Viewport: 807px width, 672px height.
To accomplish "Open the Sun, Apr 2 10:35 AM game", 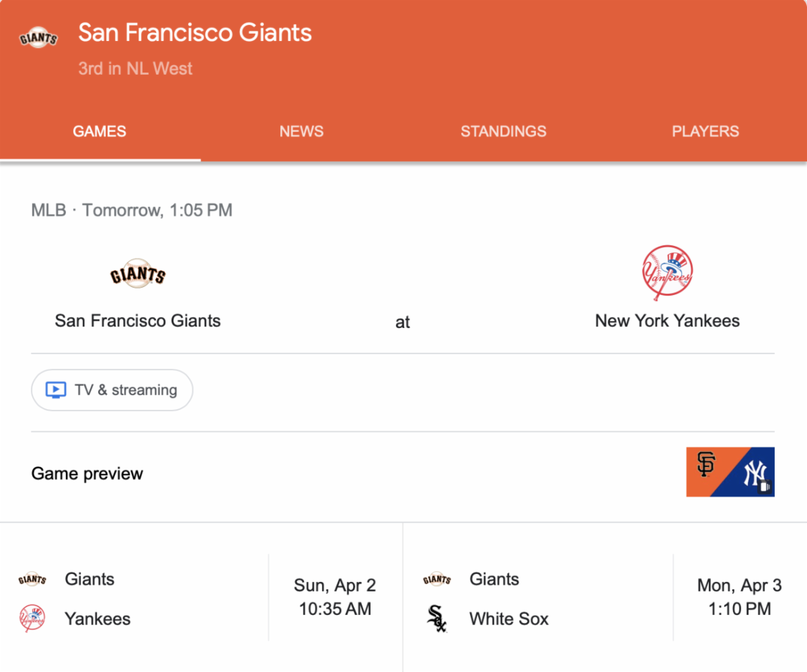I will pyautogui.click(x=334, y=597).
